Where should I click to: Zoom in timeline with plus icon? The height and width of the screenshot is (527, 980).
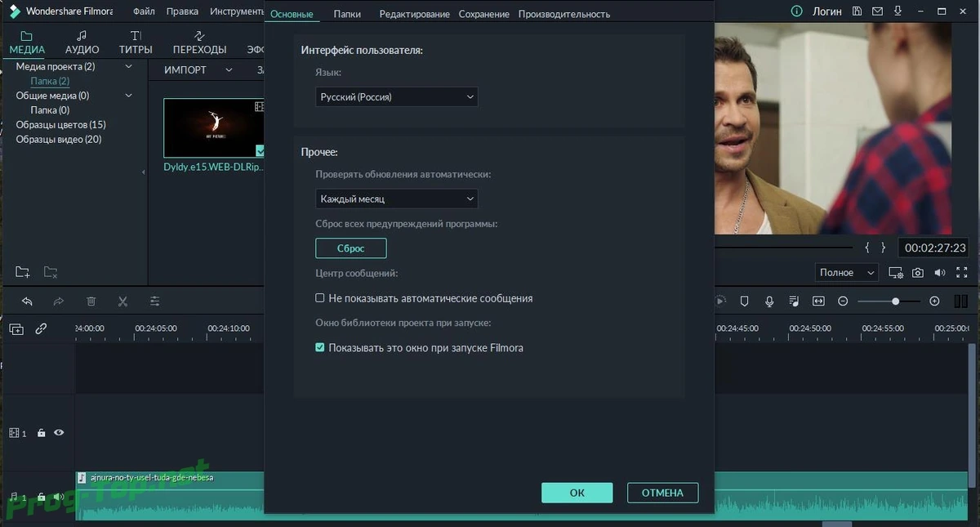935,301
